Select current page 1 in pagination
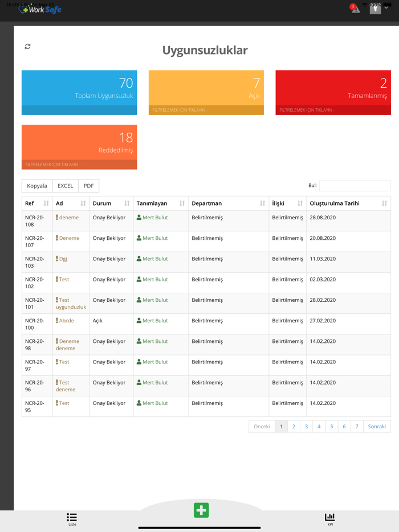This screenshot has width=399, height=532. pos(281,427)
